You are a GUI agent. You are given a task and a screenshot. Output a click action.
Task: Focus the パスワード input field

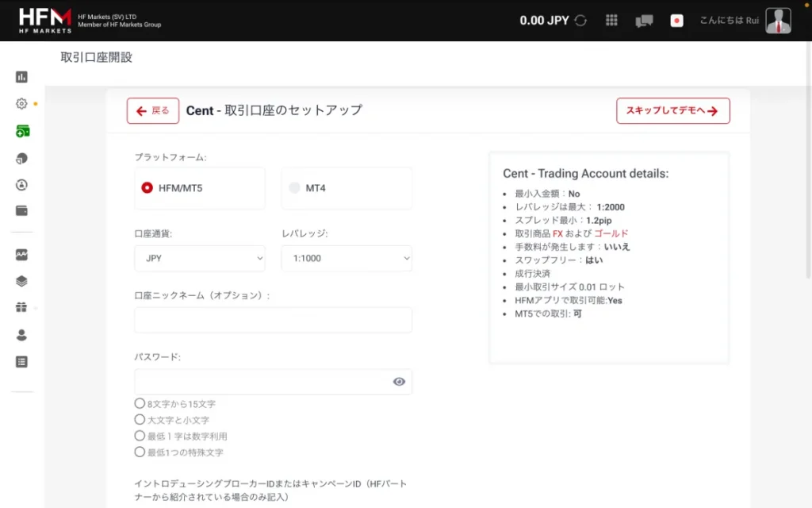coord(273,382)
